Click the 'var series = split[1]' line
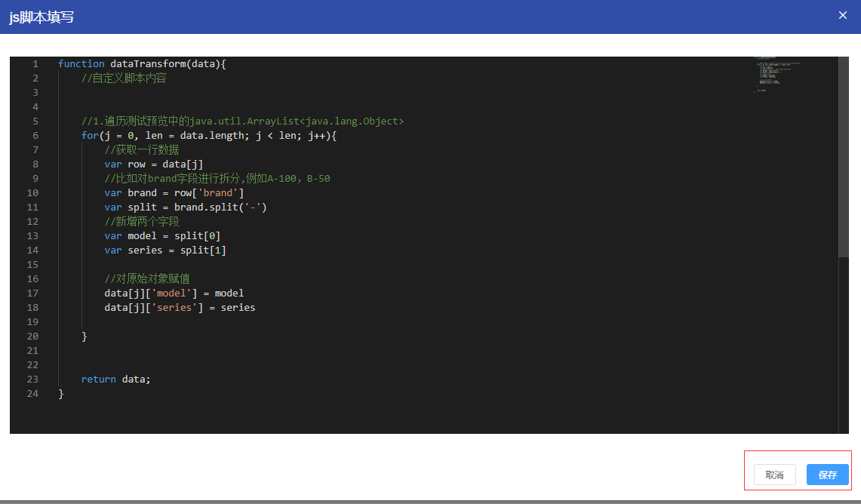 click(165, 250)
